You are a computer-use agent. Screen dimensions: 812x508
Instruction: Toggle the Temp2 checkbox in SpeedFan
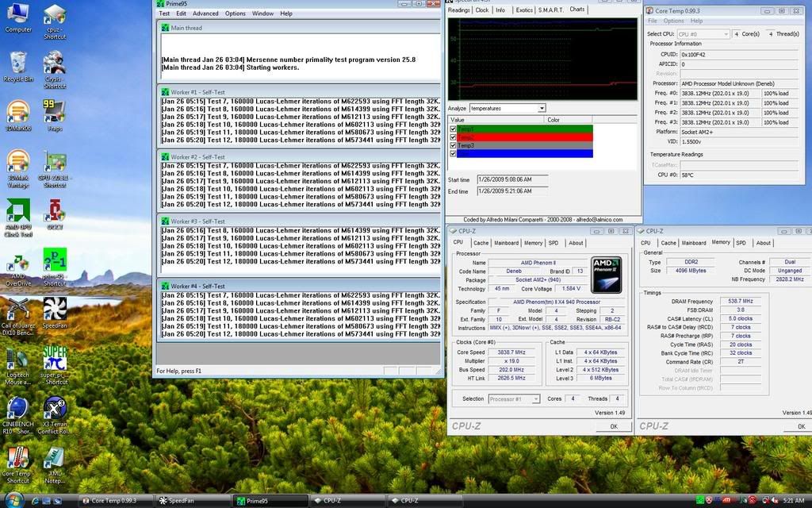(x=453, y=137)
